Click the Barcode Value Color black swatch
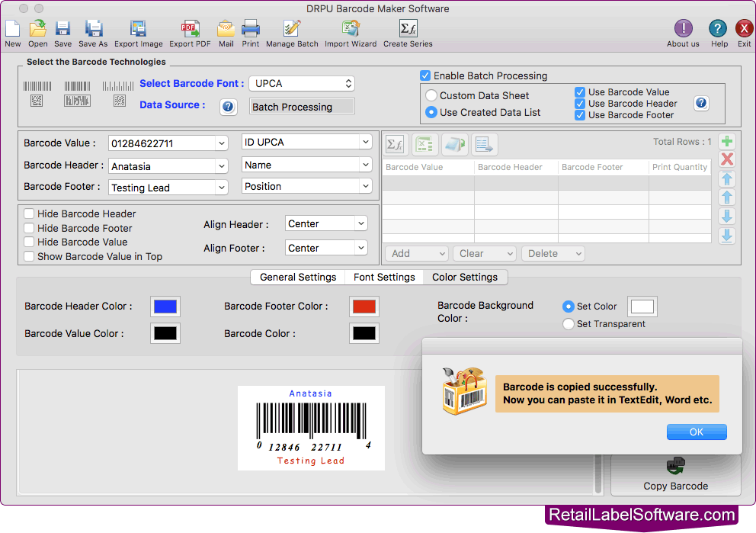756x533 pixels. pyautogui.click(x=165, y=333)
